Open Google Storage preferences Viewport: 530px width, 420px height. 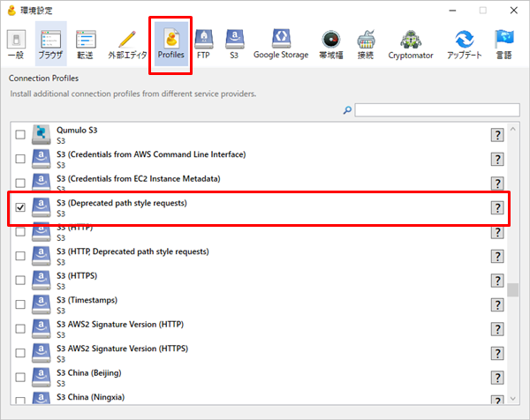pos(281,43)
